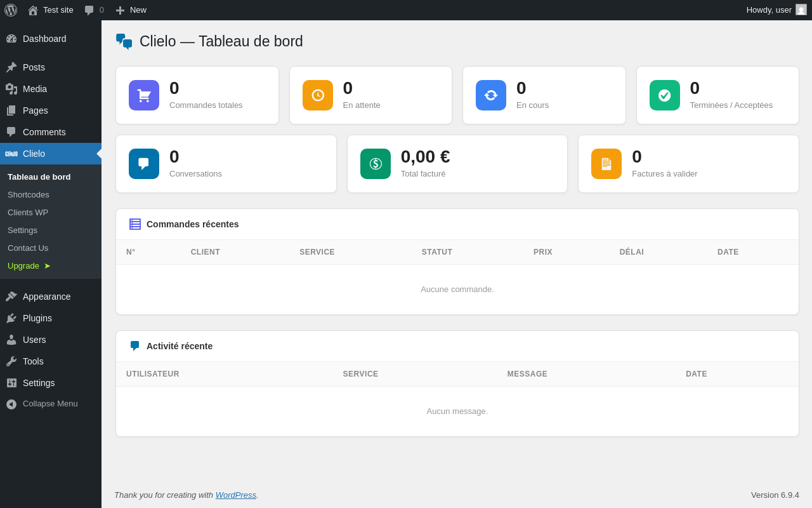The width and height of the screenshot is (812, 508).
Task: Click the Aucune commande. empty text
Action: point(457,290)
